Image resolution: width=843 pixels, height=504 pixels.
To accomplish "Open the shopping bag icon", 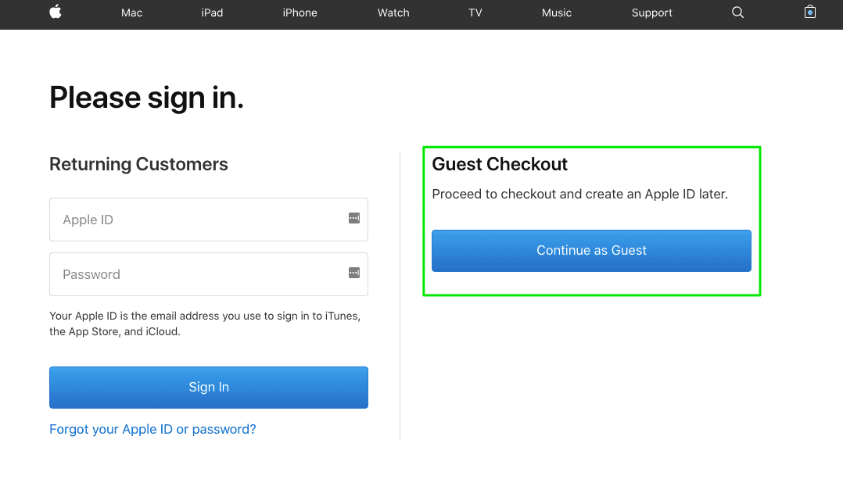I will pos(810,12).
